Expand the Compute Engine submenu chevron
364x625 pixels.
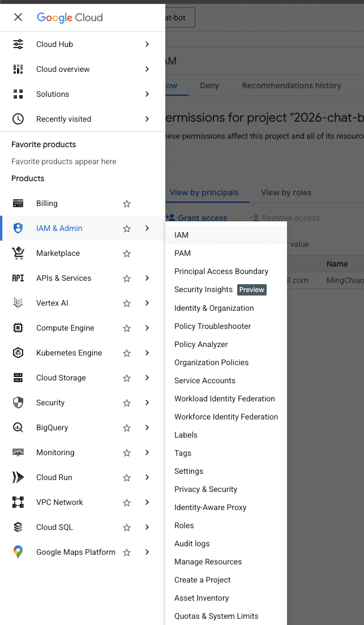(147, 328)
